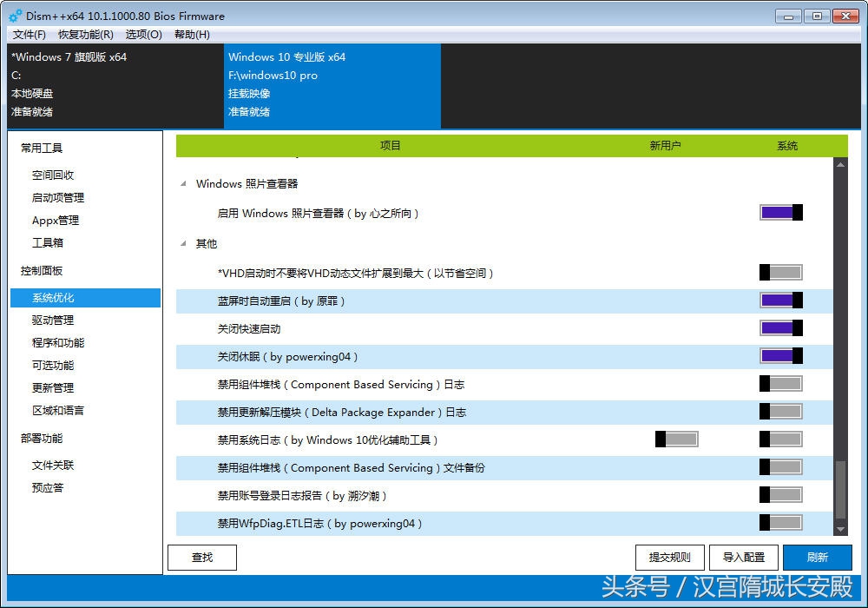This screenshot has height=608, width=868.
Task: Open the 选项(O) menu
Action: (x=144, y=35)
